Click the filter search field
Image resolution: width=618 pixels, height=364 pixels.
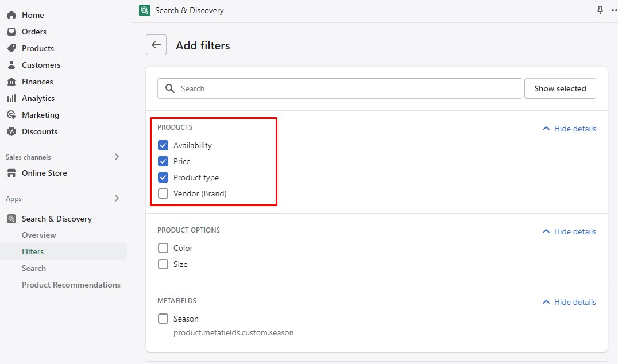(339, 88)
